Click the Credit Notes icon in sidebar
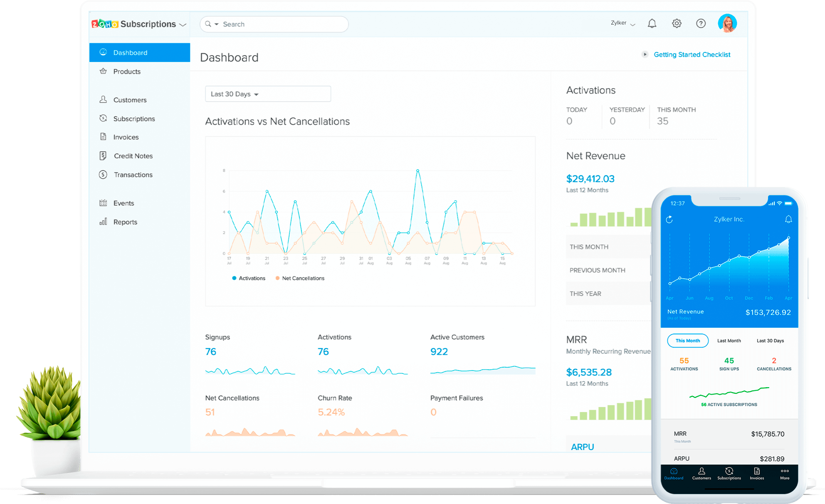 pos(103,156)
